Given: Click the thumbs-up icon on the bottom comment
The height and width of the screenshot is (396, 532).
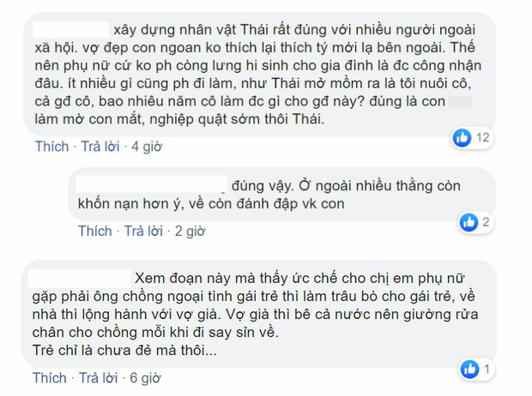Looking at the screenshot, I should tap(469, 370).
